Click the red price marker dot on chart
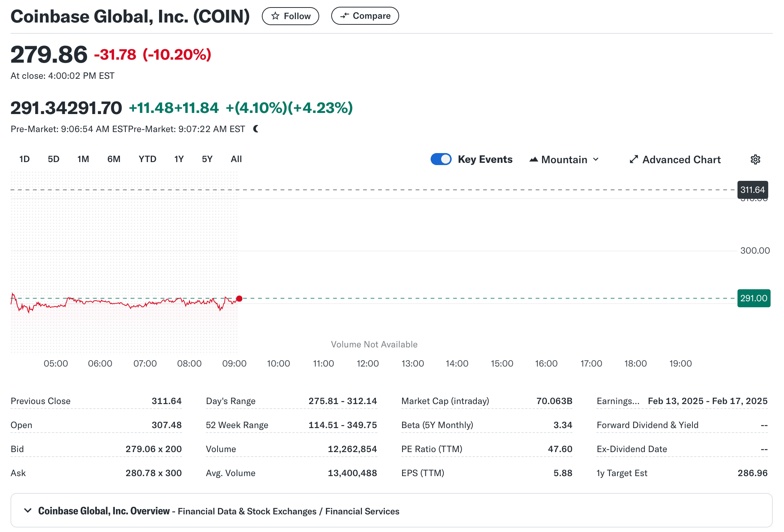This screenshot has width=784, height=532. click(x=239, y=299)
